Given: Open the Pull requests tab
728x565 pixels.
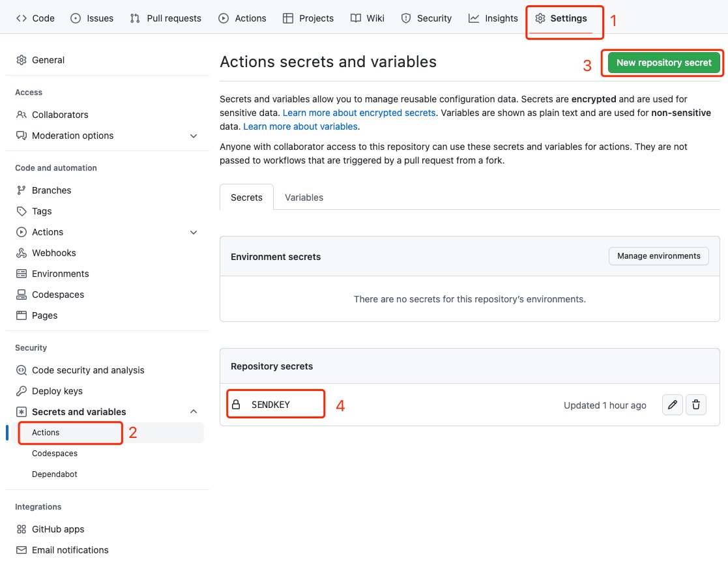Looking at the screenshot, I should point(166,18).
